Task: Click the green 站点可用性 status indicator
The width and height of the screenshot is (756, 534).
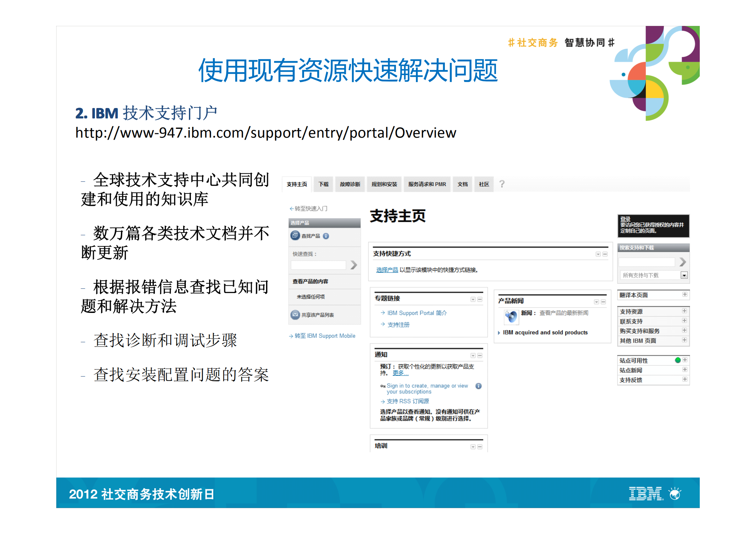Action: pyautogui.click(x=678, y=360)
